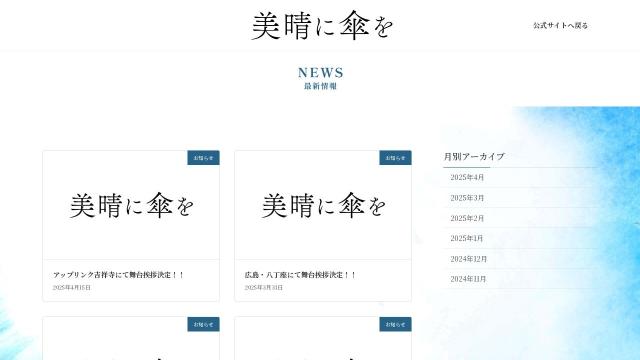The width and height of the screenshot is (640, 360).
Task: Open the 2024年12月 archive
Action: [x=469, y=259]
